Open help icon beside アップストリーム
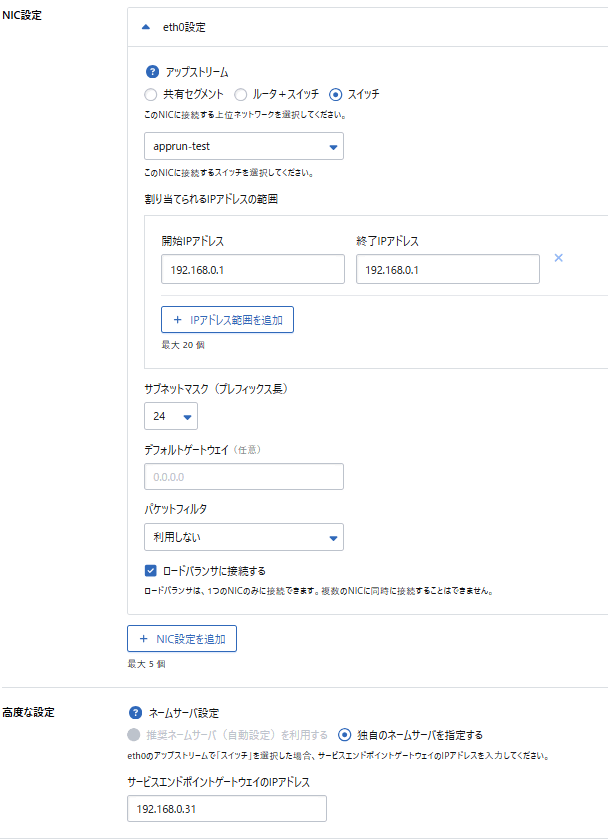Screen dimensions: 608x839 tap(152, 72)
